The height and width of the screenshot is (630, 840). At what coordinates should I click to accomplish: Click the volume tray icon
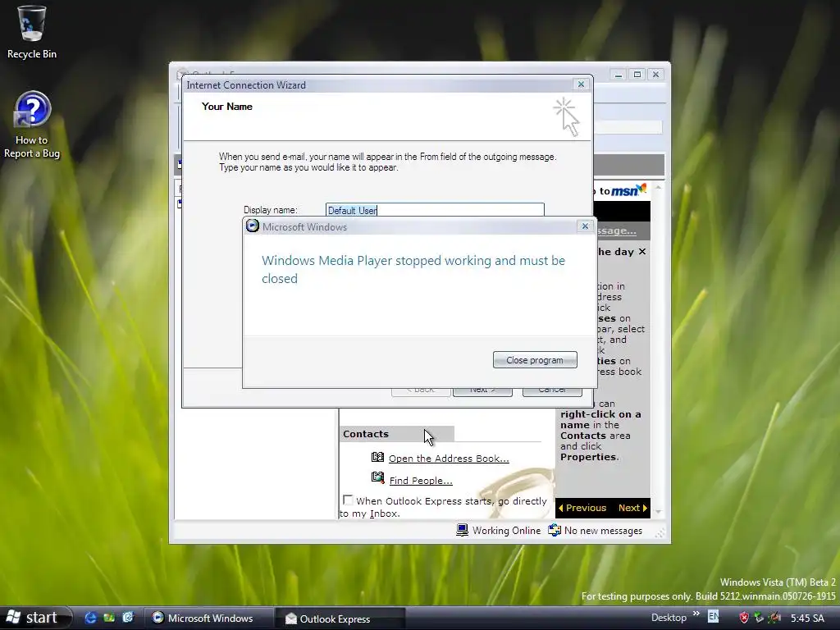[774, 618]
